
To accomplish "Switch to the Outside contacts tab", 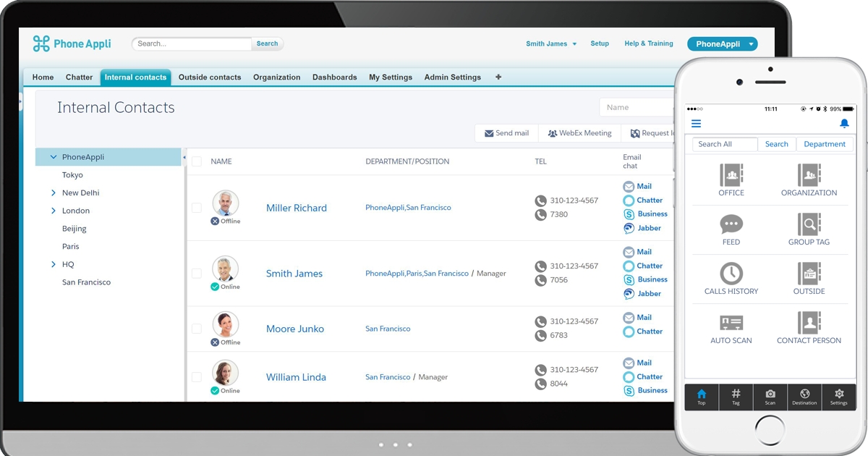I will [210, 77].
